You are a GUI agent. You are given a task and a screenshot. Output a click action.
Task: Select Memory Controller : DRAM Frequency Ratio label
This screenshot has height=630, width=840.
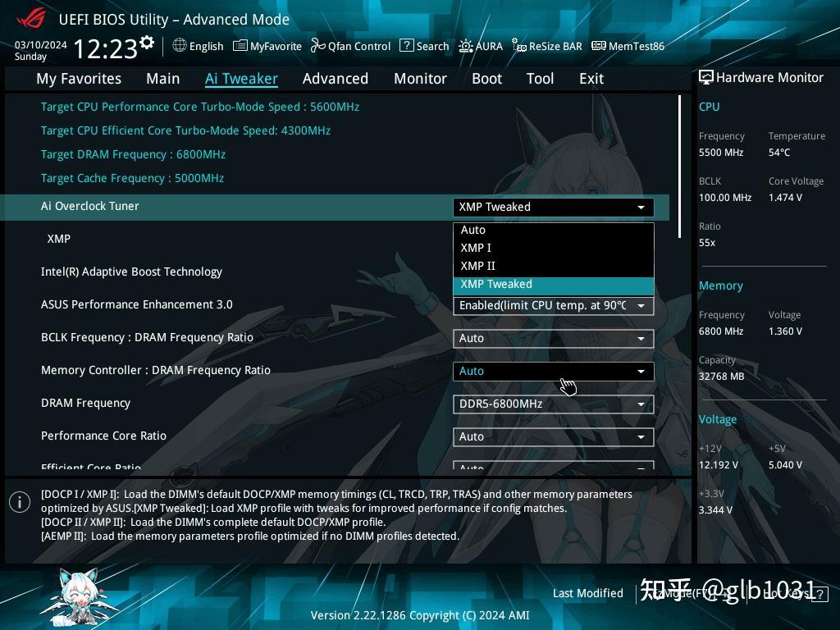(155, 370)
